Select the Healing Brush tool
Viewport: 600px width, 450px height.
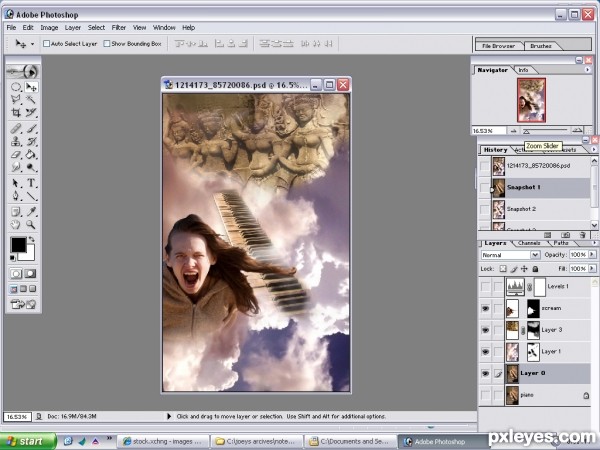pos(16,129)
